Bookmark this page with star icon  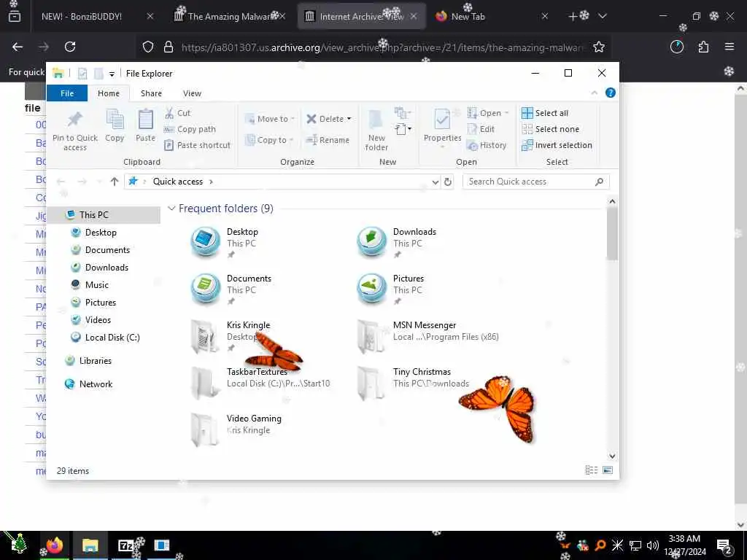click(x=599, y=47)
